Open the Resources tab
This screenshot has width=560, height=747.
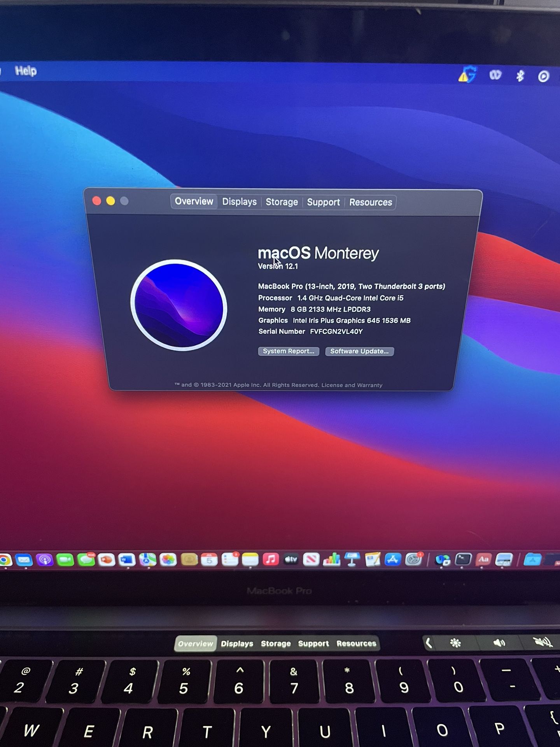point(370,202)
